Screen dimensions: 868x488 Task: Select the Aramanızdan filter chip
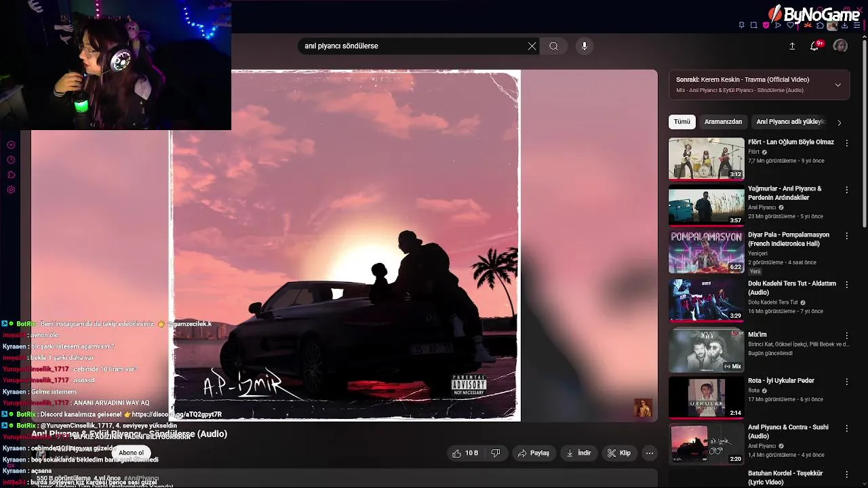tap(723, 122)
